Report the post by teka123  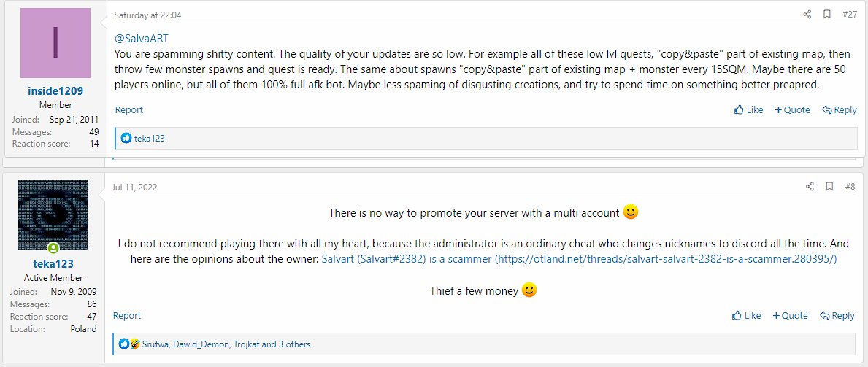tap(127, 316)
